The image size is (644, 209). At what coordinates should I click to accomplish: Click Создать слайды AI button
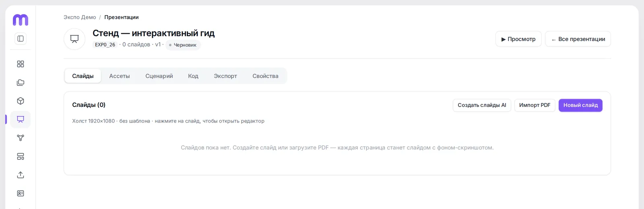pyautogui.click(x=482, y=105)
